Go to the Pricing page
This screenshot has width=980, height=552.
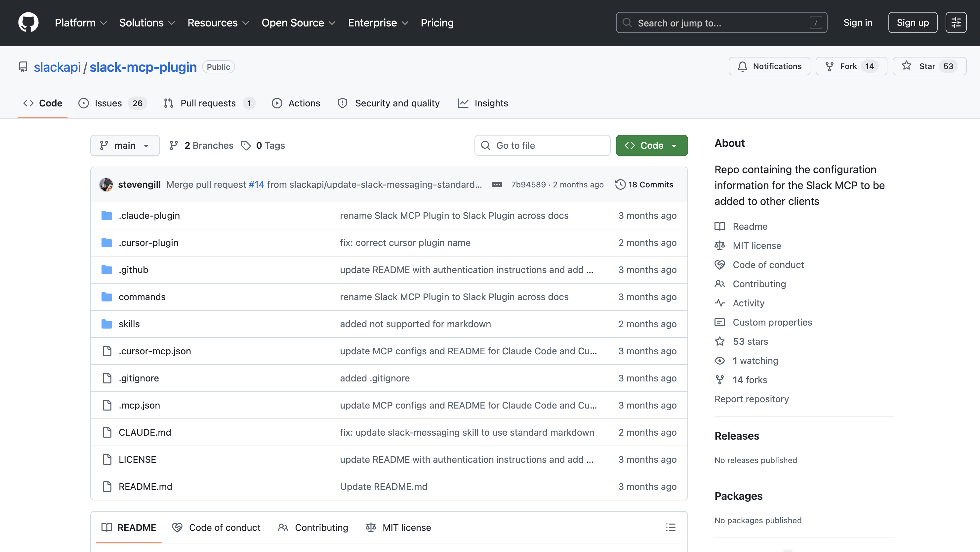tap(437, 23)
